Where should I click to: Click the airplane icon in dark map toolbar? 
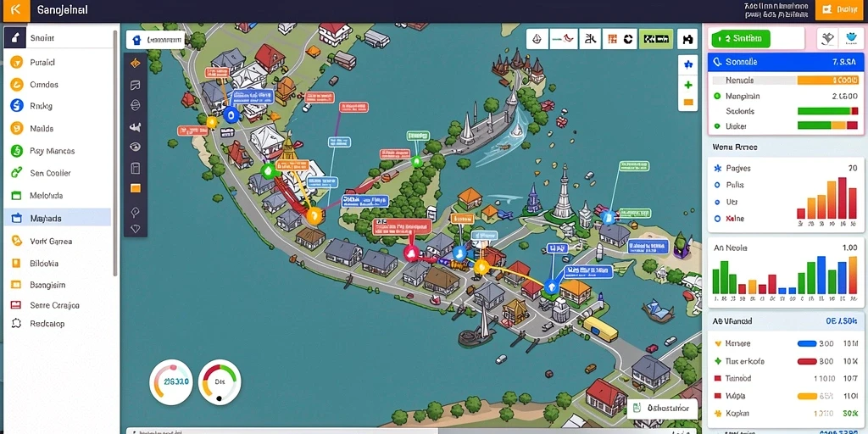(135, 127)
